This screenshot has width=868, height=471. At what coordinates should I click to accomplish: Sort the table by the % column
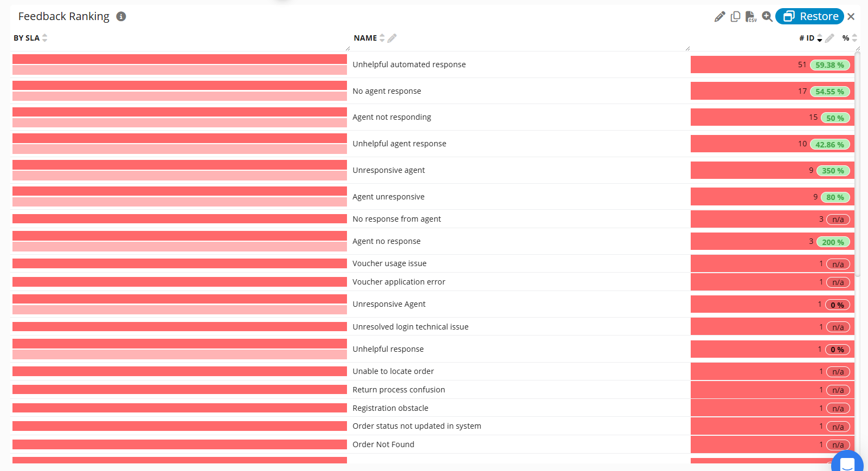point(854,38)
